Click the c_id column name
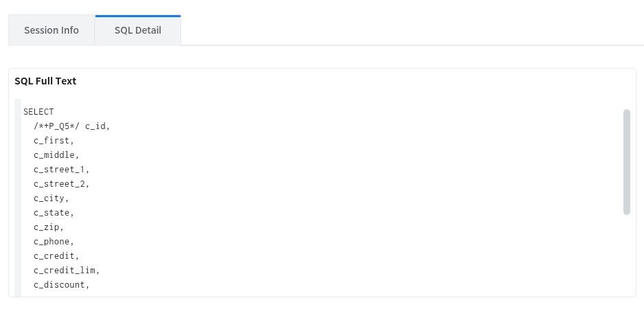 [x=97, y=126]
